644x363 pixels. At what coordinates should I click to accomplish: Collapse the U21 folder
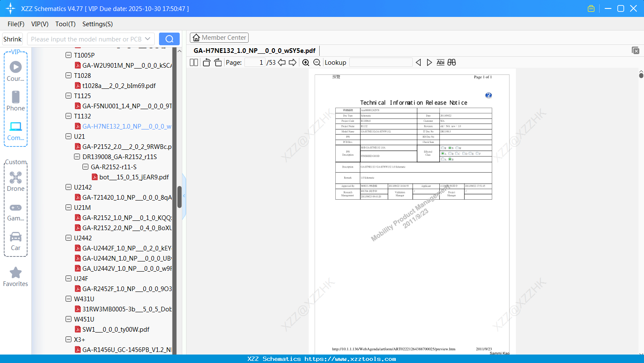69,136
